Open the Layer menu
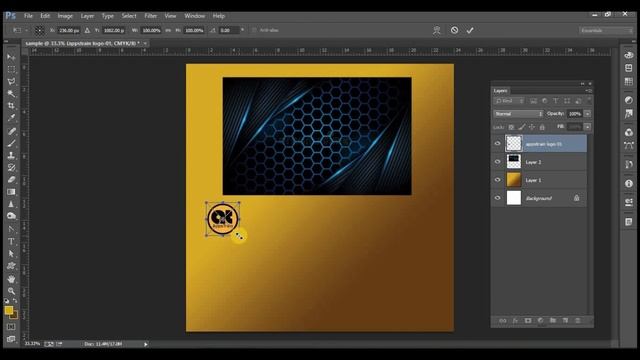The width and height of the screenshot is (640, 360). [87, 16]
